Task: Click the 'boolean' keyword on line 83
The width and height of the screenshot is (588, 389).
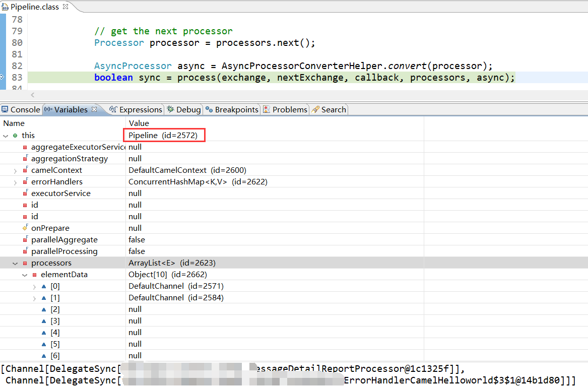Action: pos(114,78)
